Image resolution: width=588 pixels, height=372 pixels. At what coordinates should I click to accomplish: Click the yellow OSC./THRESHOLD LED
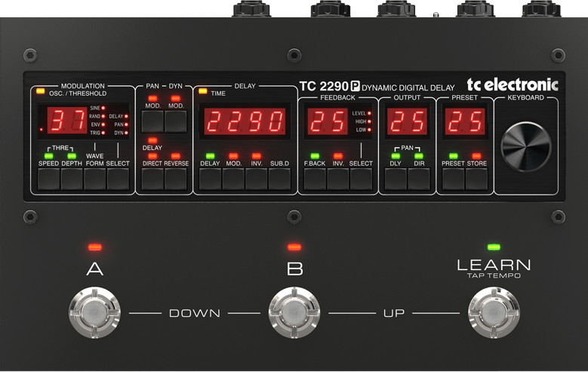tap(40, 91)
